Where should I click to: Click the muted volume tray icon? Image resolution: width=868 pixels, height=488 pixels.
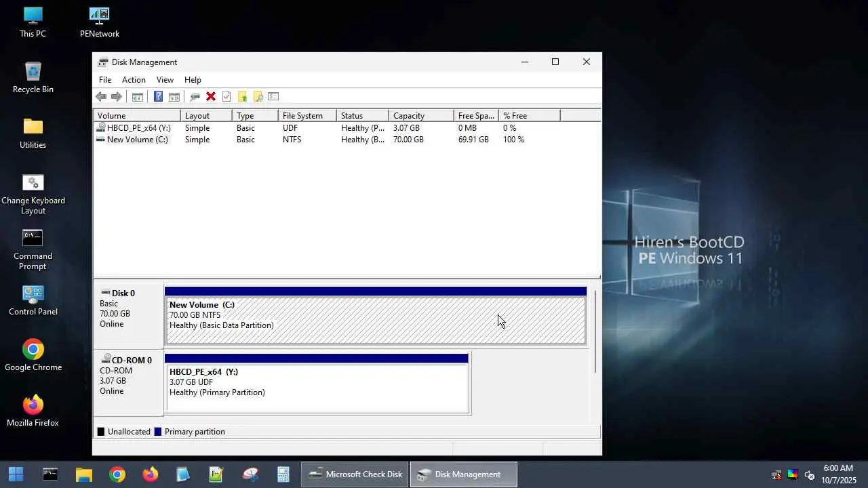click(x=809, y=474)
